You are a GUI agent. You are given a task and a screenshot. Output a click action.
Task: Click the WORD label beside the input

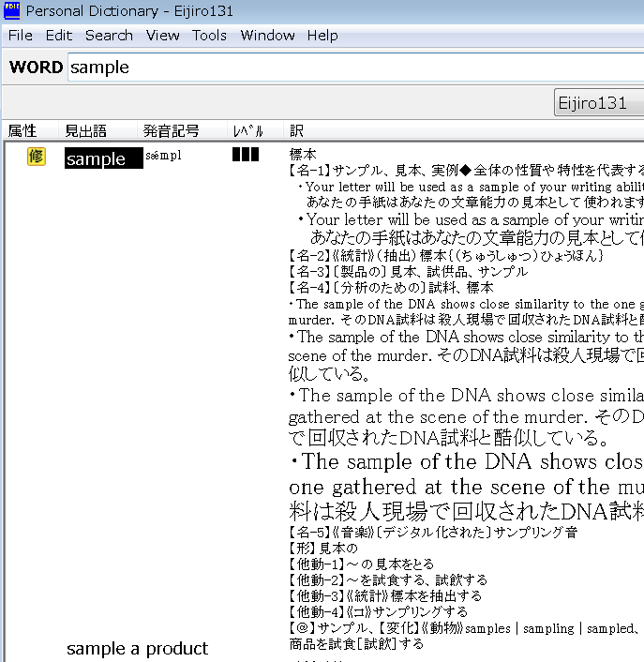[x=37, y=68]
